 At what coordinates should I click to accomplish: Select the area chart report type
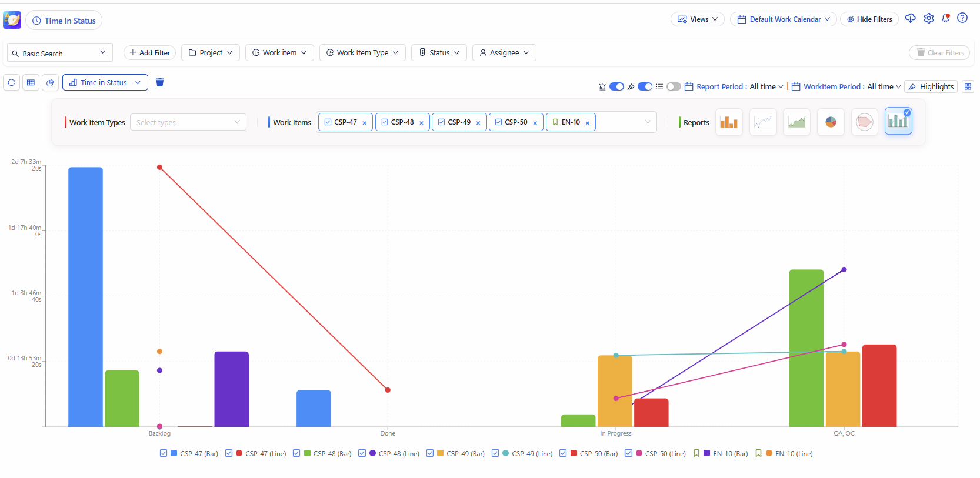796,122
